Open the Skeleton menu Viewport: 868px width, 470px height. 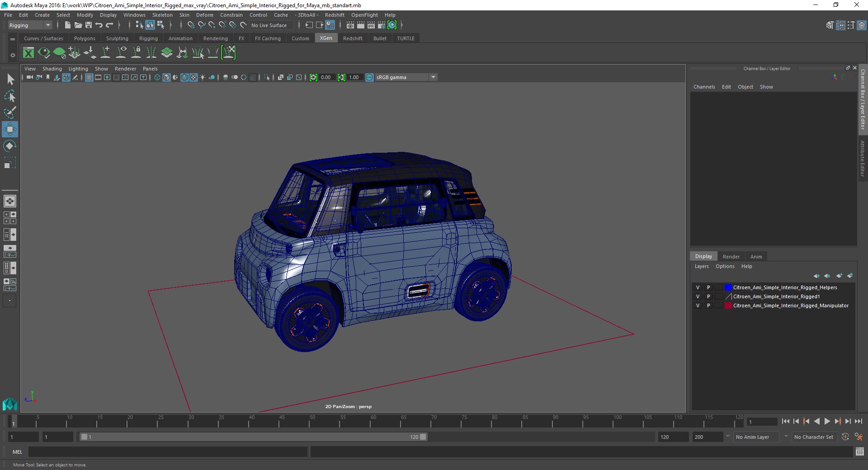(x=162, y=15)
